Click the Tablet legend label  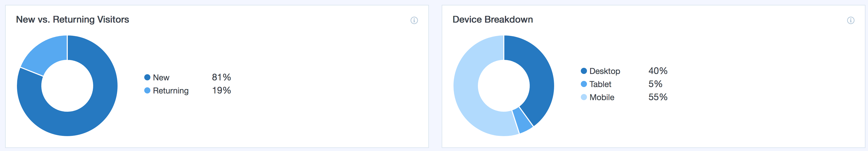point(601,84)
